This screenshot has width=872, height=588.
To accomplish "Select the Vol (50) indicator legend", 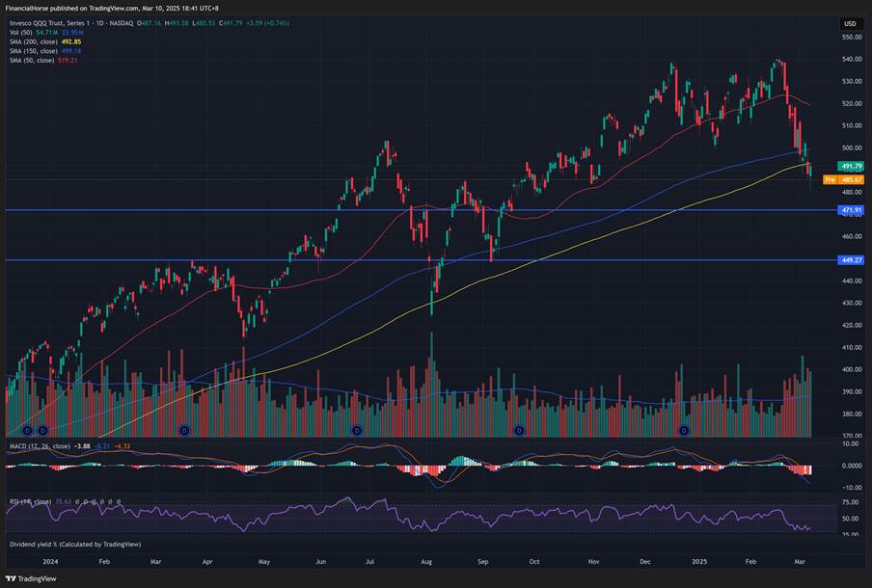I will tap(21, 33).
